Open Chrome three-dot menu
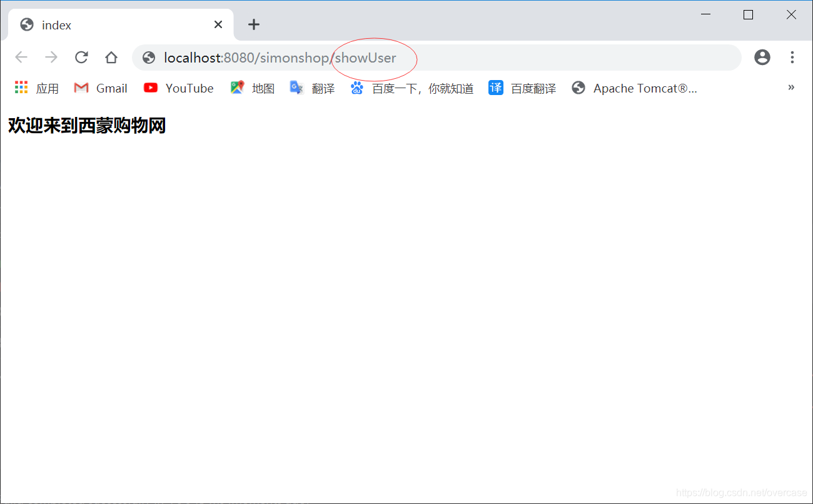The height and width of the screenshot is (504, 813). click(792, 58)
